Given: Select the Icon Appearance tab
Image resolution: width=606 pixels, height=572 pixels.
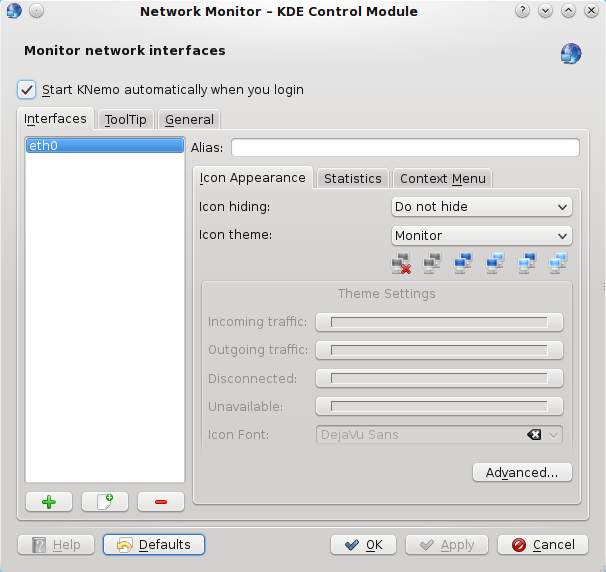Looking at the screenshot, I should (x=253, y=178).
